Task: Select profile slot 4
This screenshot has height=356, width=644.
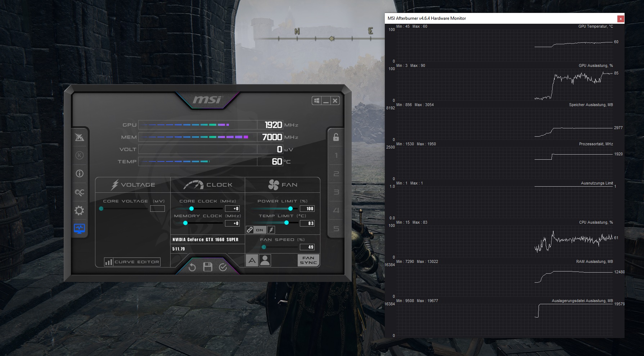Action: coord(336,210)
